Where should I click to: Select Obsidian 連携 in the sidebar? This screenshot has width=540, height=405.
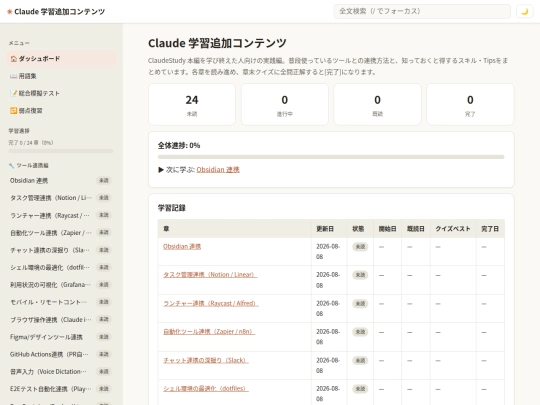(x=61, y=180)
